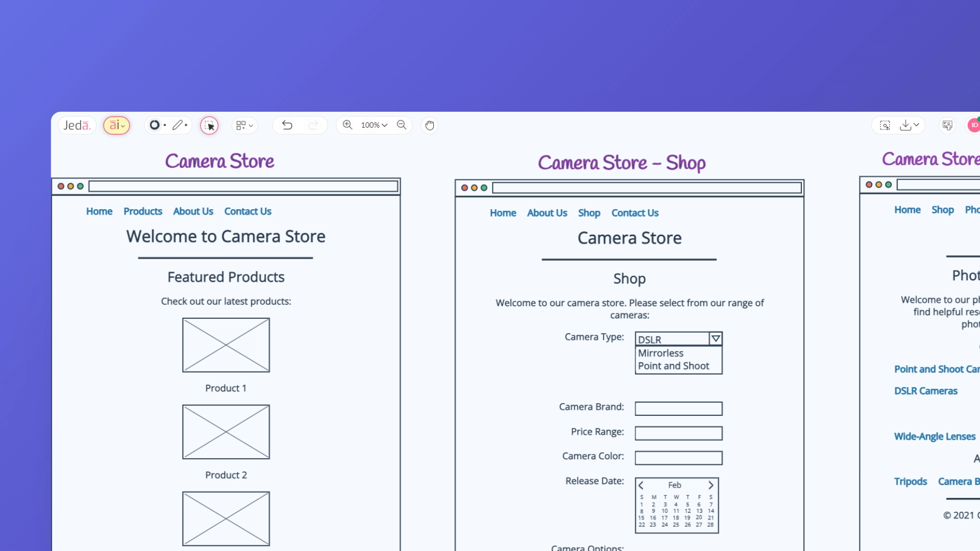This screenshot has height=551, width=980.
Task: Select the hand pan tool
Action: click(x=429, y=125)
